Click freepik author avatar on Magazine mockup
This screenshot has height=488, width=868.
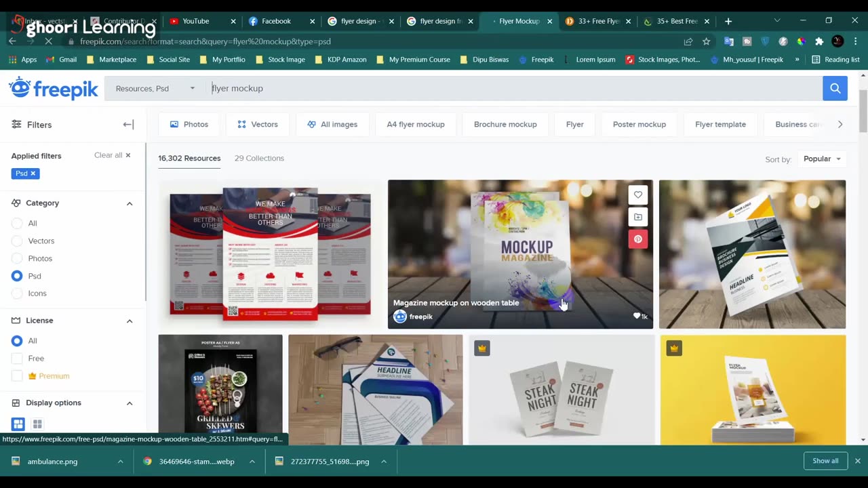coord(400,317)
